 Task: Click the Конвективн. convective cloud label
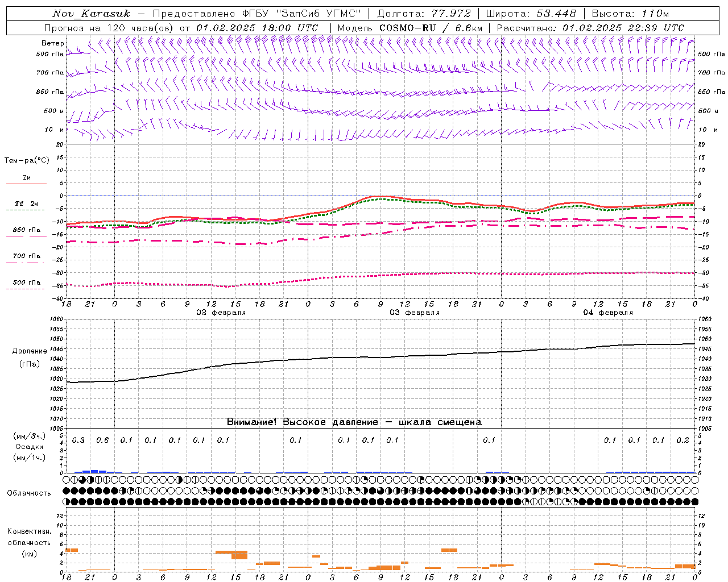tap(29, 531)
